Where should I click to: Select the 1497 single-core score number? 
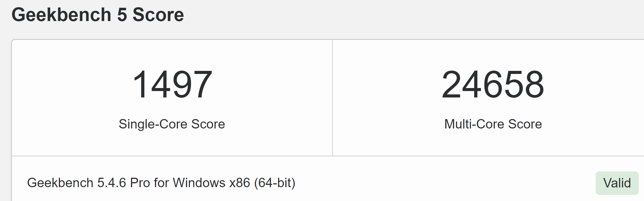172,84
